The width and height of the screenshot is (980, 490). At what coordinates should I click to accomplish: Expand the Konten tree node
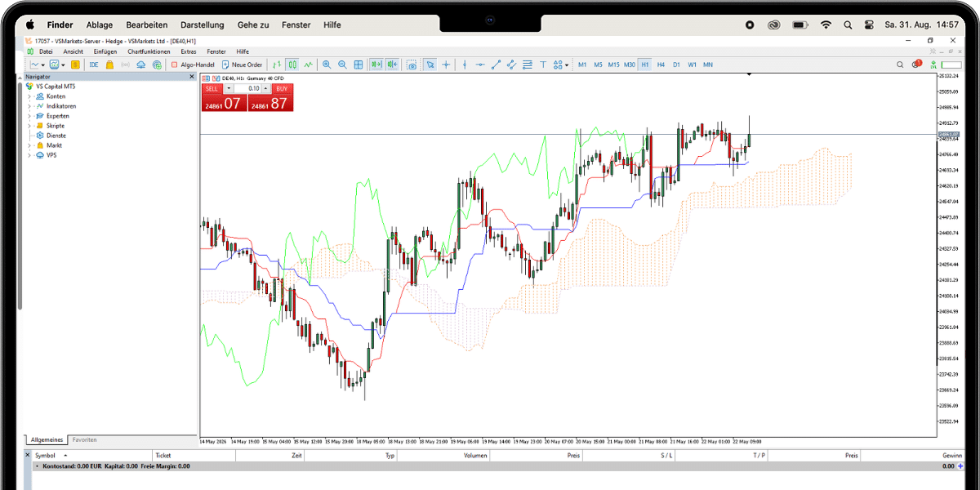pyautogui.click(x=29, y=96)
